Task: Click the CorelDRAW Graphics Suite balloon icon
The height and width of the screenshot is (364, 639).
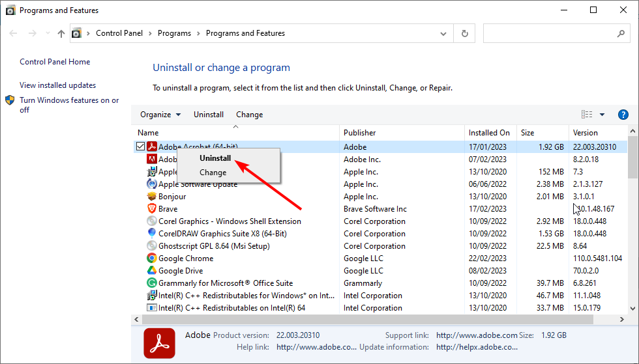Action: point(151,233)
